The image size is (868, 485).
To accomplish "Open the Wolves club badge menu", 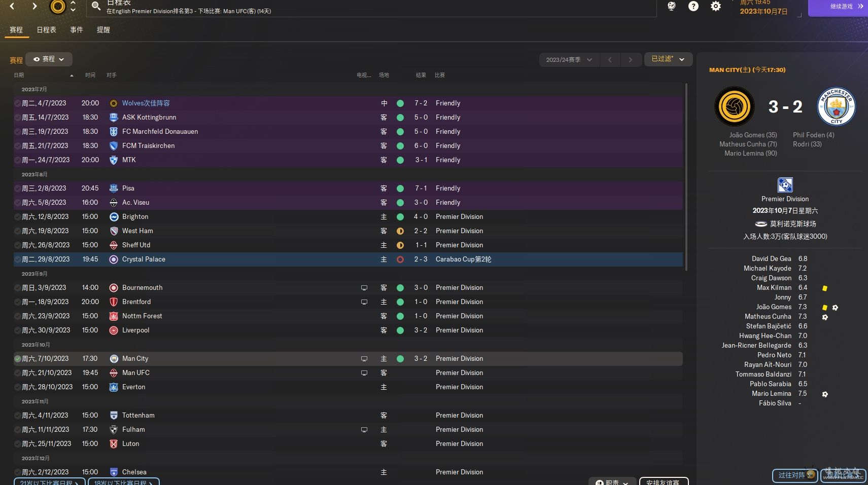I will [58, 7].
